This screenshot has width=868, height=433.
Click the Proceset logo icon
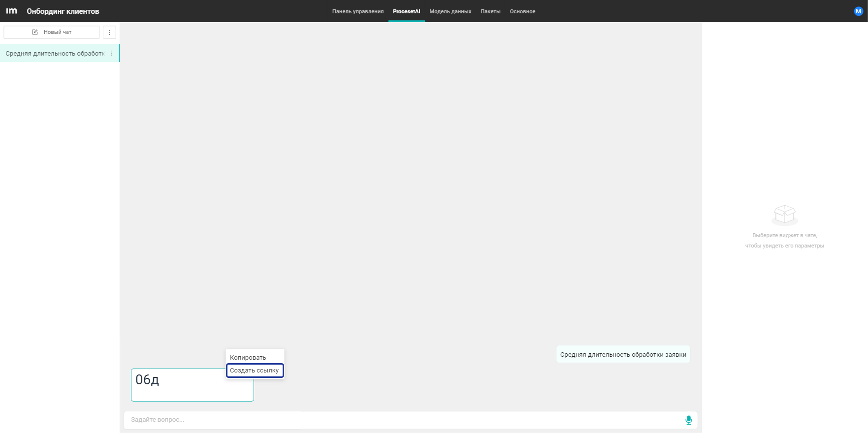11,11
